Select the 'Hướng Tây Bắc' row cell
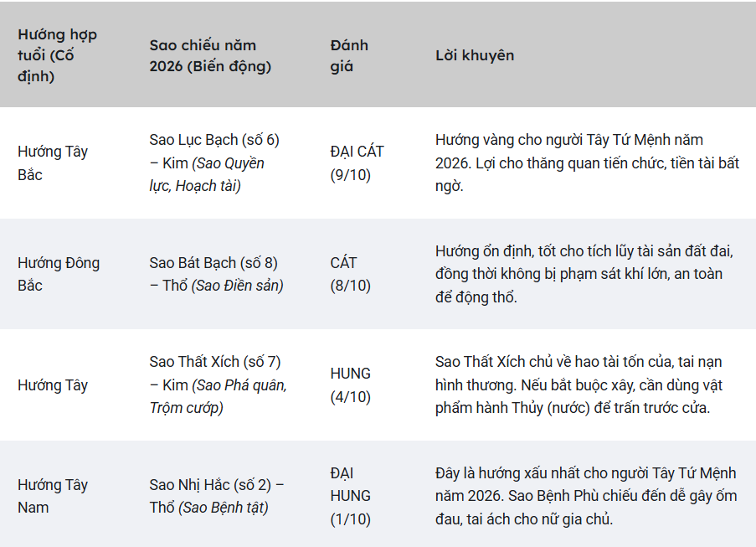756x547 pixels. pyautogui.click(x=53, y=163)
